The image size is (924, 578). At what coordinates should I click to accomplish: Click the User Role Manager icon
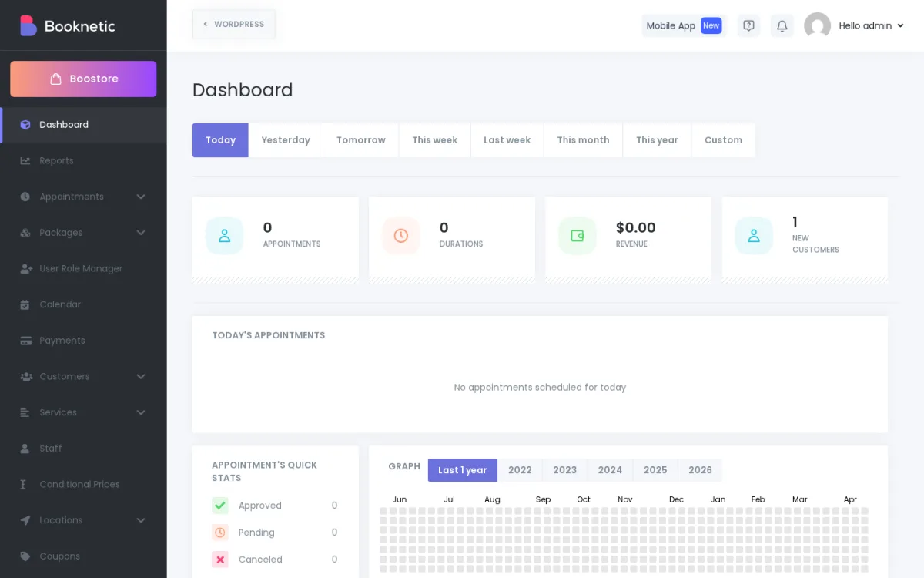(25, 269)
